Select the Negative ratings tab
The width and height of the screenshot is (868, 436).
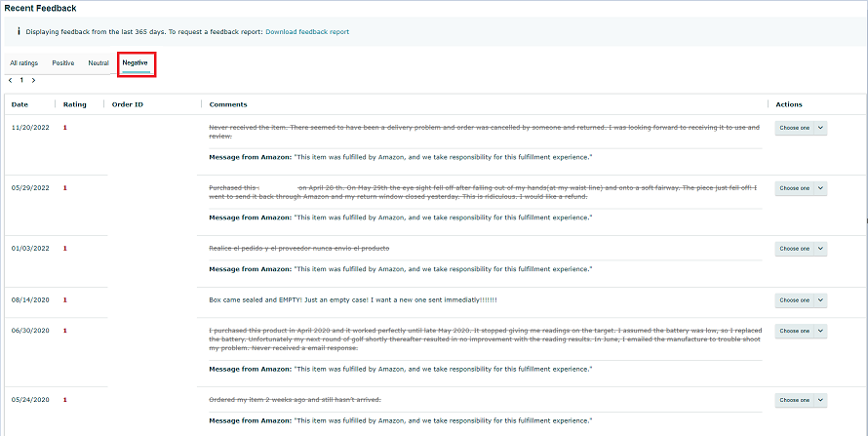pos(135,63)
